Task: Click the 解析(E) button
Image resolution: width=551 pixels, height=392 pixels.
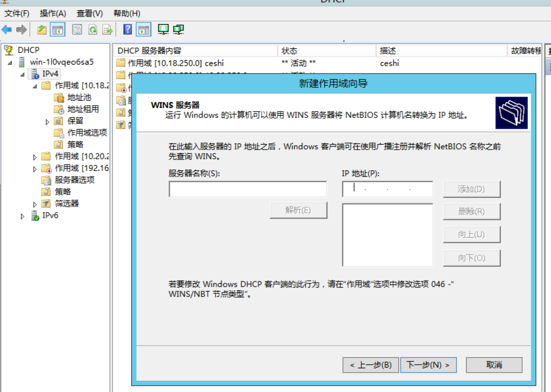Action: 298,210
